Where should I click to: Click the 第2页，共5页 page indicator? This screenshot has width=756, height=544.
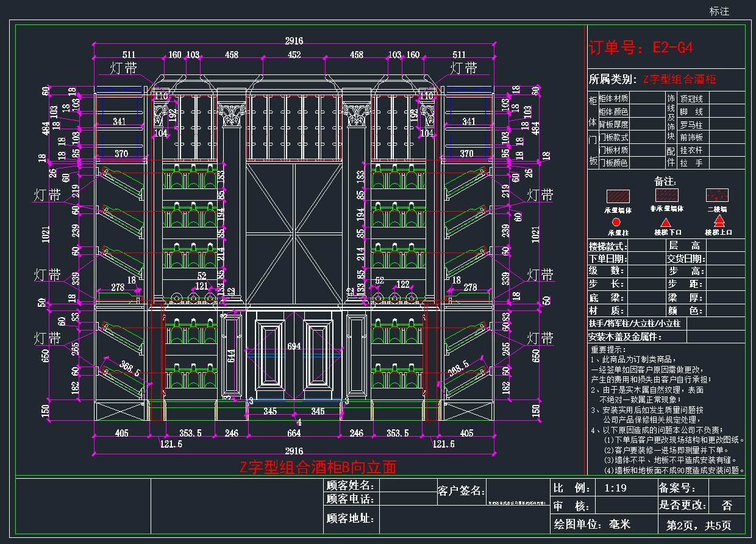tap(699, 525)
